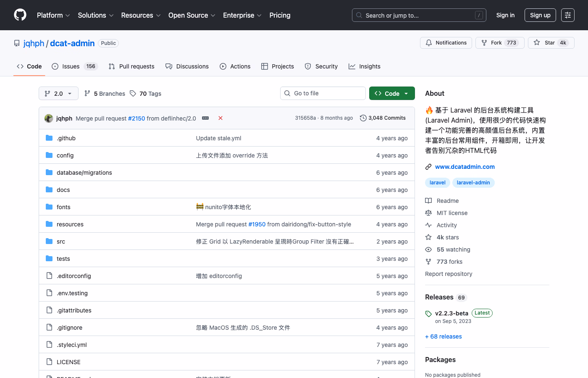Open the command palette icon top right
Image resolution: width=588 pixels, height=378 pixels.
tap(568, 15)
